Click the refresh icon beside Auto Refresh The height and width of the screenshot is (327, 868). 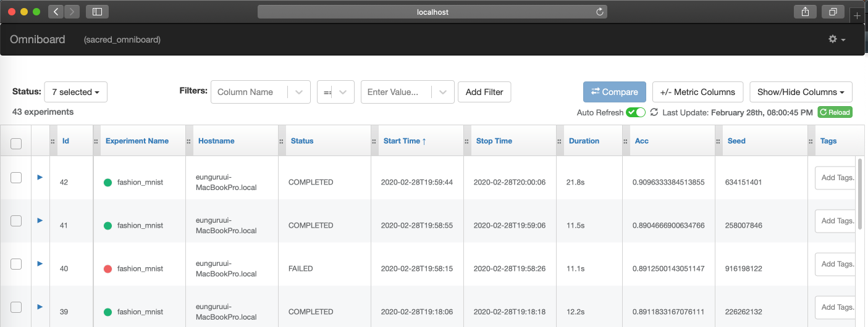point(654,112)
